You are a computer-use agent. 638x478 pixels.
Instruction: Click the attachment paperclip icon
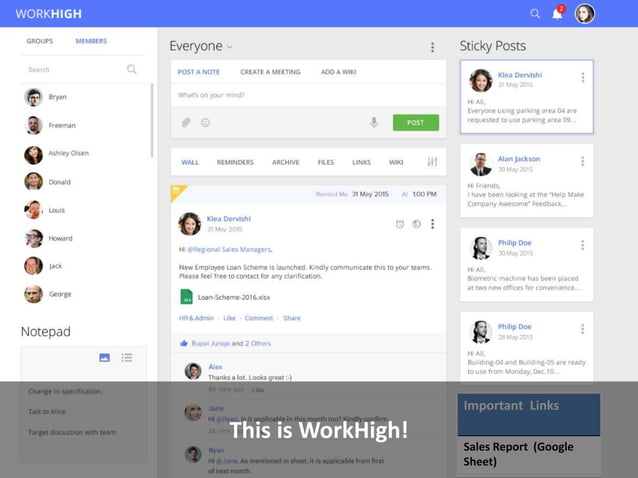pos(186,122)
